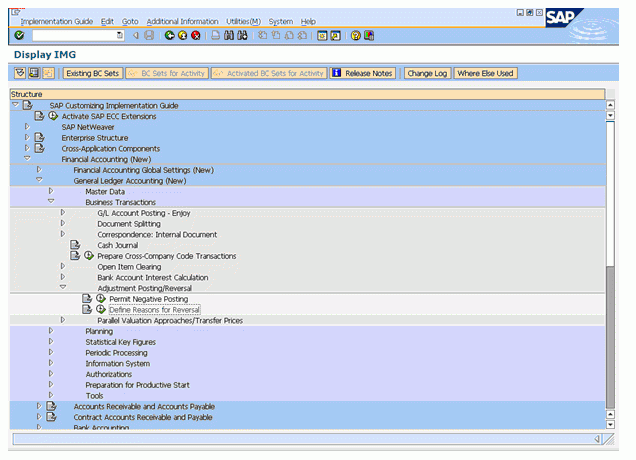The width and height of the screenshot is (636, 460).
Task: Select the Statistical Key Figures entry
Action: click(120, 342)
